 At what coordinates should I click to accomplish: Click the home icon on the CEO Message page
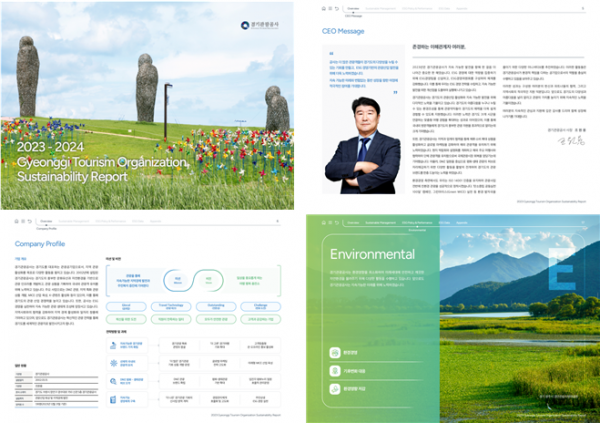[324, 8]
